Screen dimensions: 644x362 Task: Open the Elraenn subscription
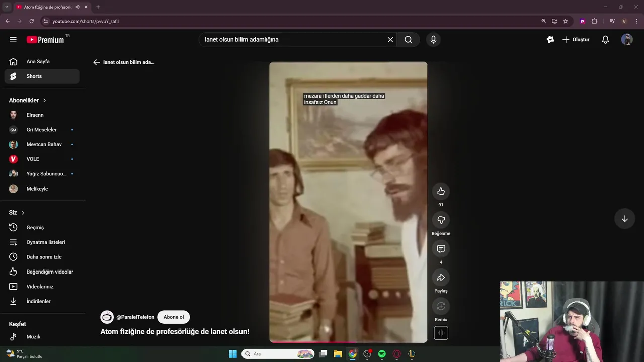click(42, 115)
